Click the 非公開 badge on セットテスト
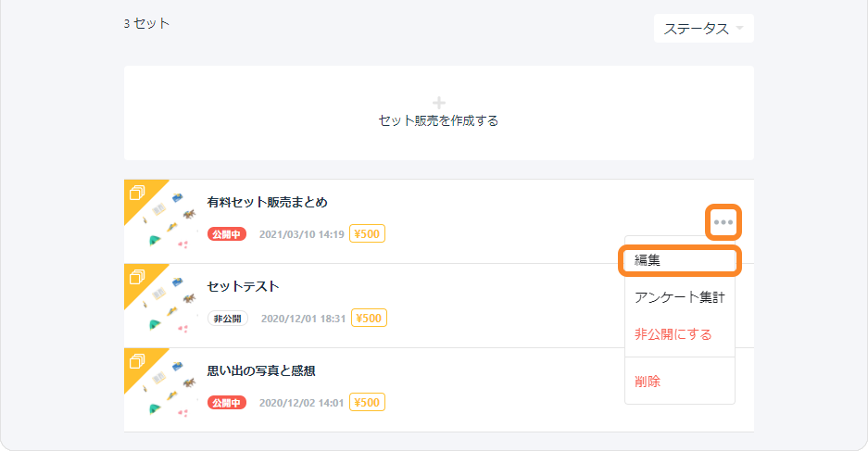 228,319
